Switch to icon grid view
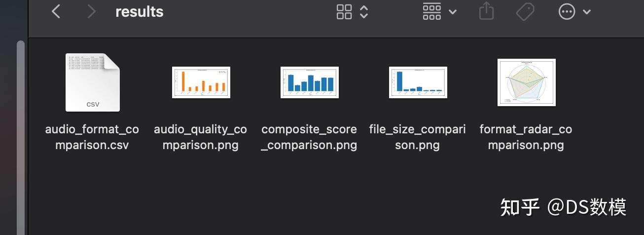Image resolution: width=644 pixels, height=235 pixels. 344,12
